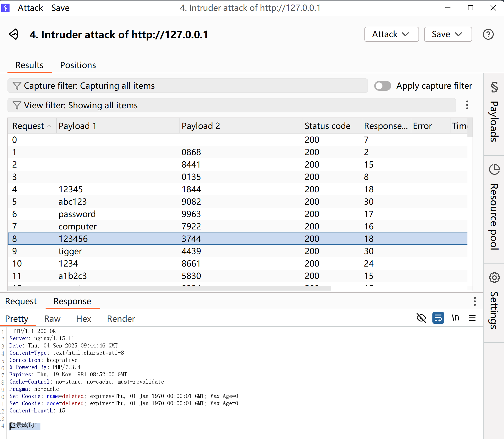
Task: Switch to Render view tab
Action: pos(121,319)
